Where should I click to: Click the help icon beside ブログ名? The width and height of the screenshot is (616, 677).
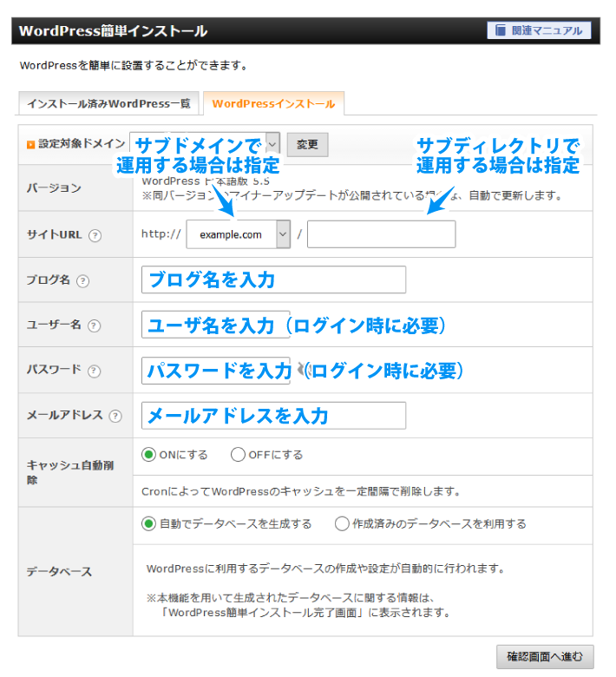point(83,281)
